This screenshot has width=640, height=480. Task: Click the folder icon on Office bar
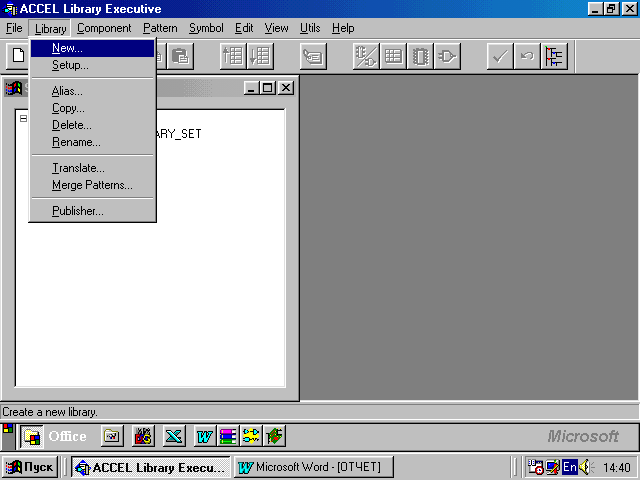[x=112, y=436]
